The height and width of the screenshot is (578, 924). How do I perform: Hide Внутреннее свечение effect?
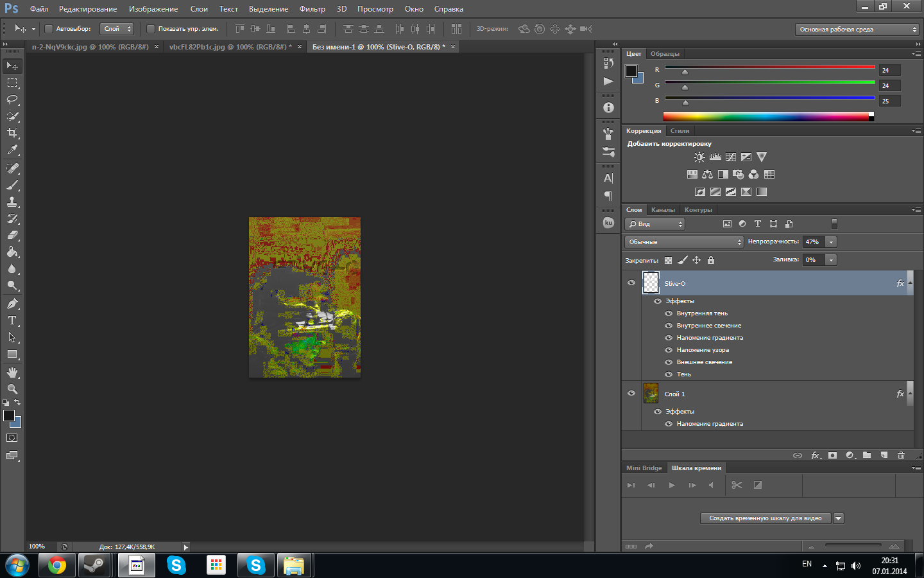(x=669, y=326)
